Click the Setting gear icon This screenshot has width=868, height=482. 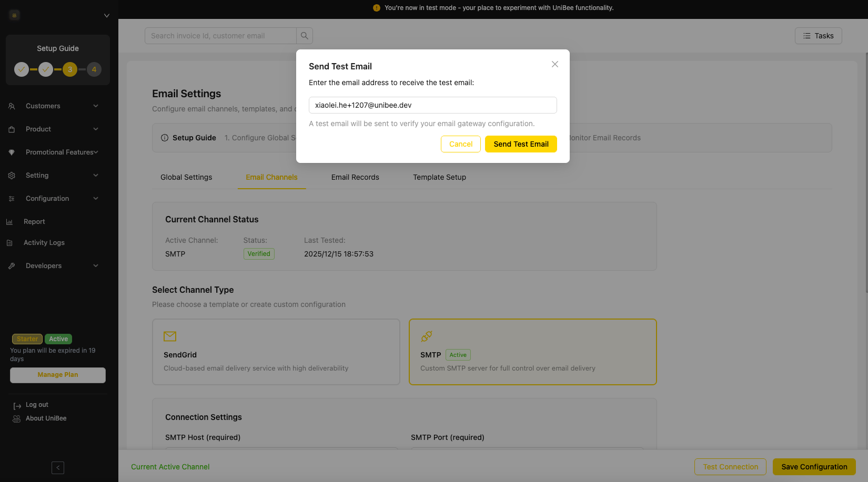pos(12,176)
